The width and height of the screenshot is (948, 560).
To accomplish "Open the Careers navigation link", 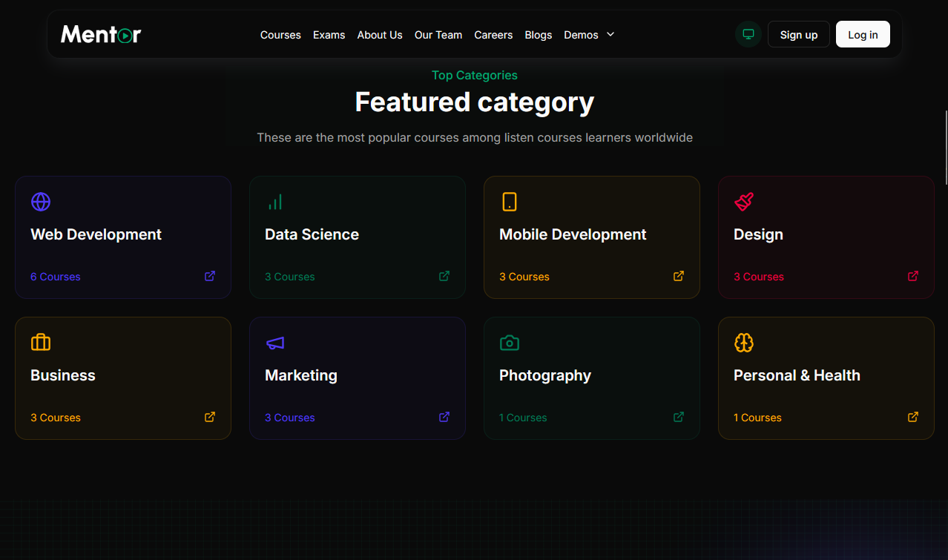I will [x=493, y=35].
